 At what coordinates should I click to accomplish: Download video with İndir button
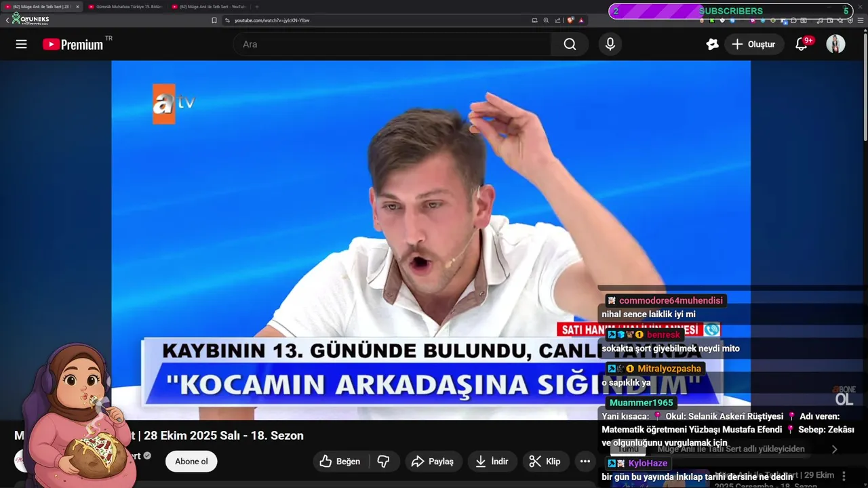click(492, 462)
